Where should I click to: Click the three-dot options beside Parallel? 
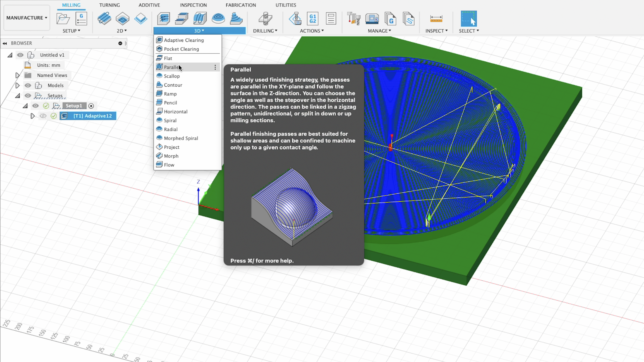pos(215,67)
